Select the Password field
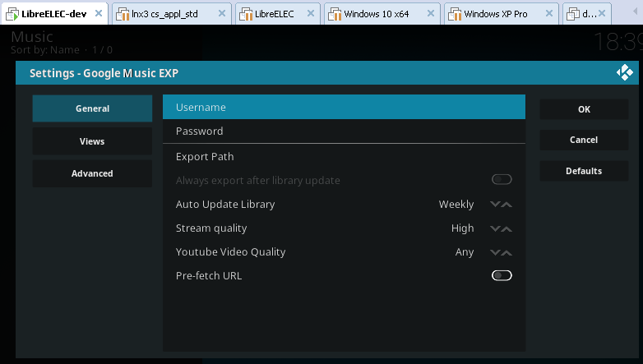643x364 pixels. pos(344,131)
